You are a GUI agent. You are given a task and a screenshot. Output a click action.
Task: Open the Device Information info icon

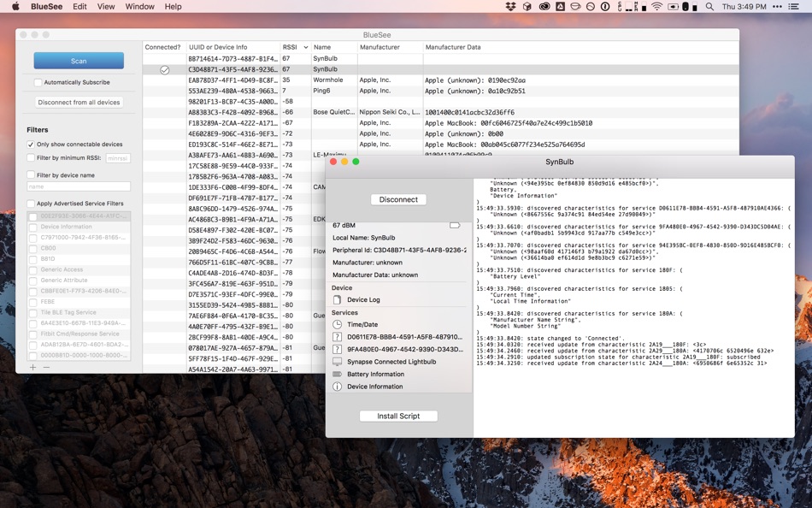(x=337, y=387)
